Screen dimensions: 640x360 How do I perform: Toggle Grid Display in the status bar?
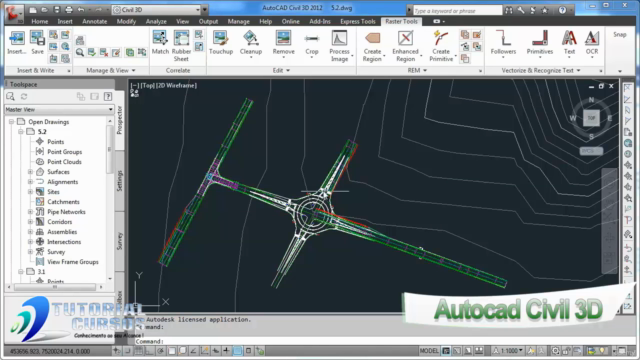(139, 351)
